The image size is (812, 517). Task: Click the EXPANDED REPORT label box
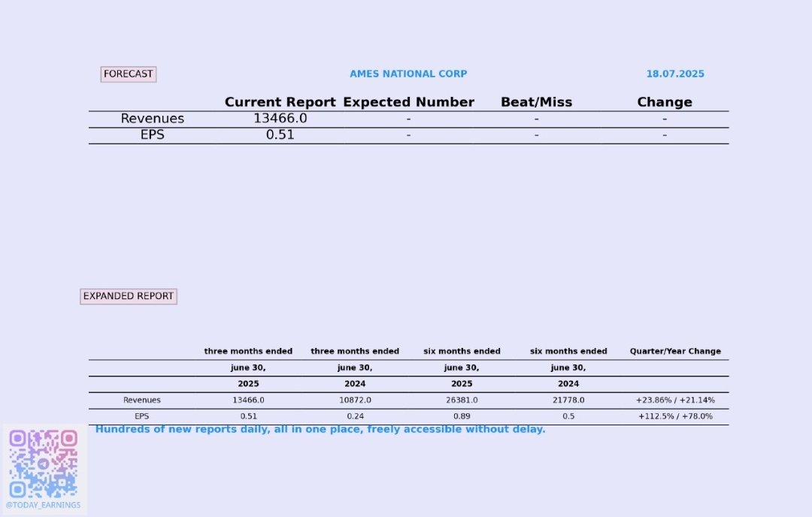click(x=129, y=296)
